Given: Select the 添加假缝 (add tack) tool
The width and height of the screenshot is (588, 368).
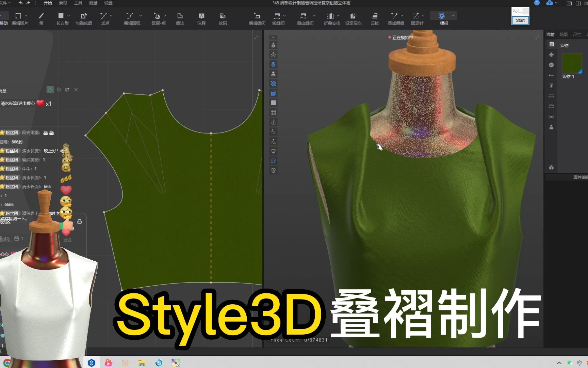Looking at the screenshot, I should click(396, 19).
